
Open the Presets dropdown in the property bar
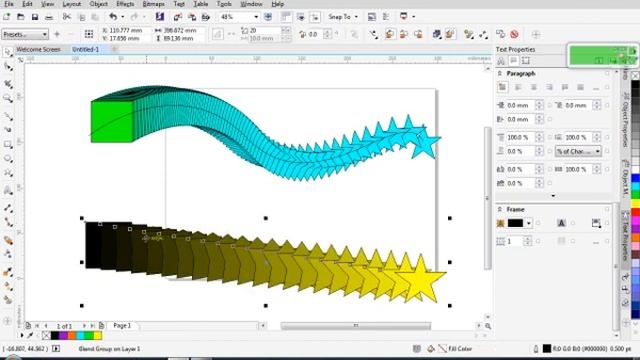pos(25,34)
